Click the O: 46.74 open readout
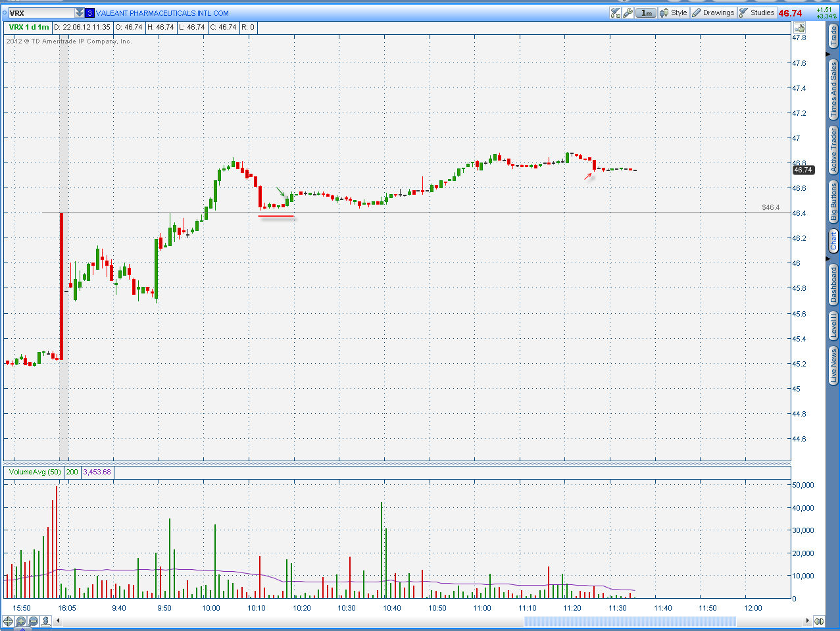This screenshot has width=840, height=631. click(x=129, y=28)
